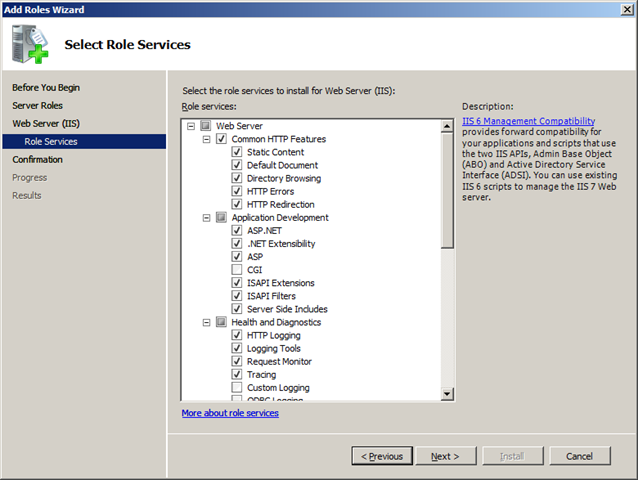Disable Server Side Includes checkbox

(237, 308)
